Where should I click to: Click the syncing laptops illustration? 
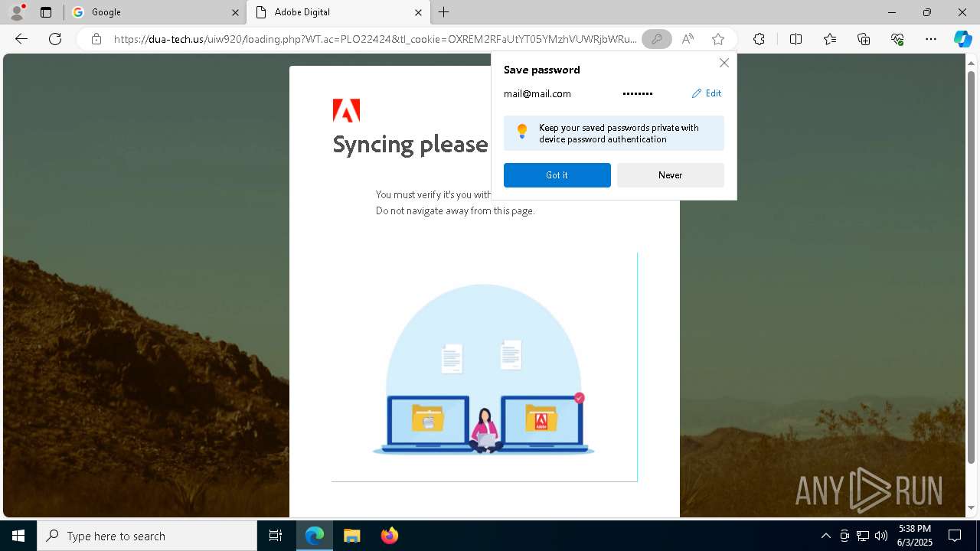coord(484,367)
